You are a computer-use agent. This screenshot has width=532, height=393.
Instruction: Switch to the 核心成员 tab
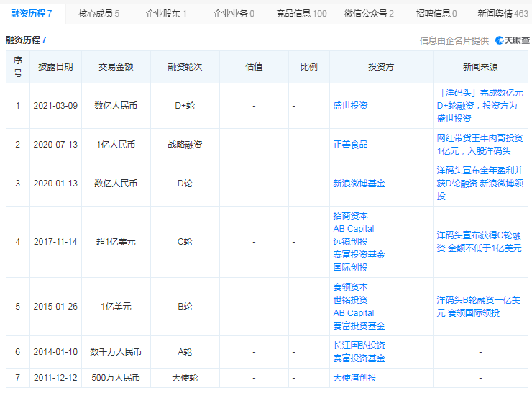click(98, 13)
